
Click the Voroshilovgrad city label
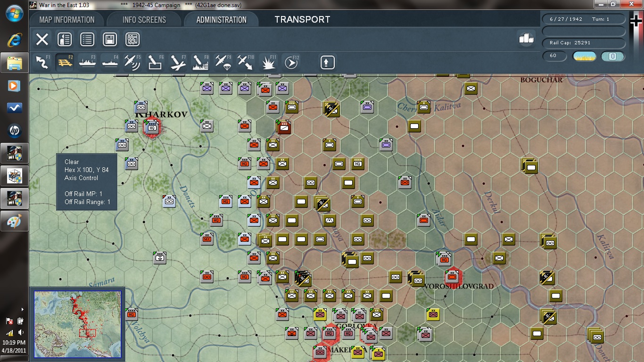(459, 286)
